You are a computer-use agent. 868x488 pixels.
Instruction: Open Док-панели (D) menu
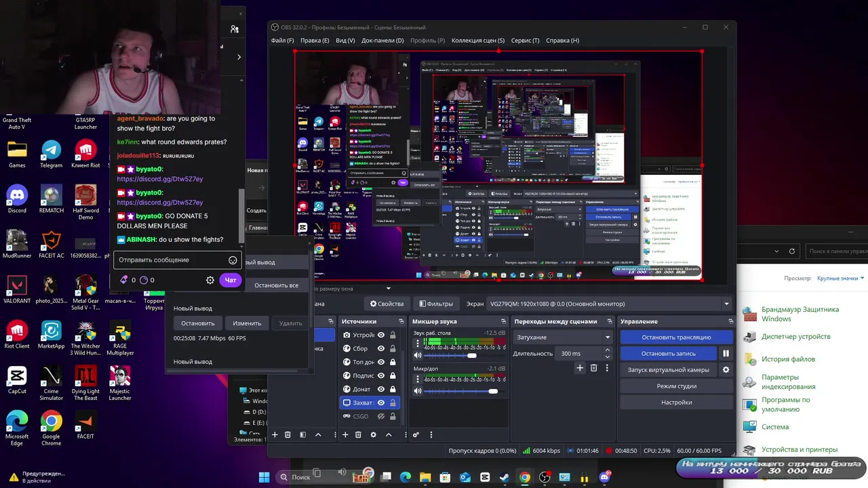[382, 40]
